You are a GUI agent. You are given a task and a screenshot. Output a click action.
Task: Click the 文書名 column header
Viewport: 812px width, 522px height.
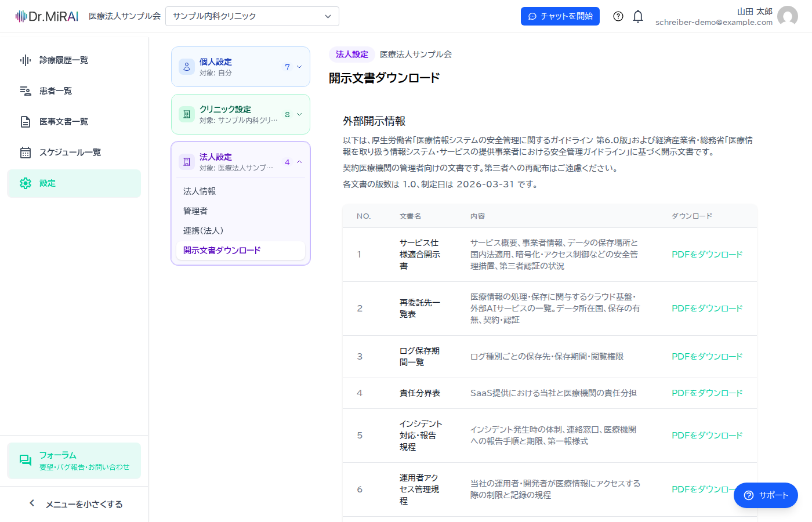(410, 216)
